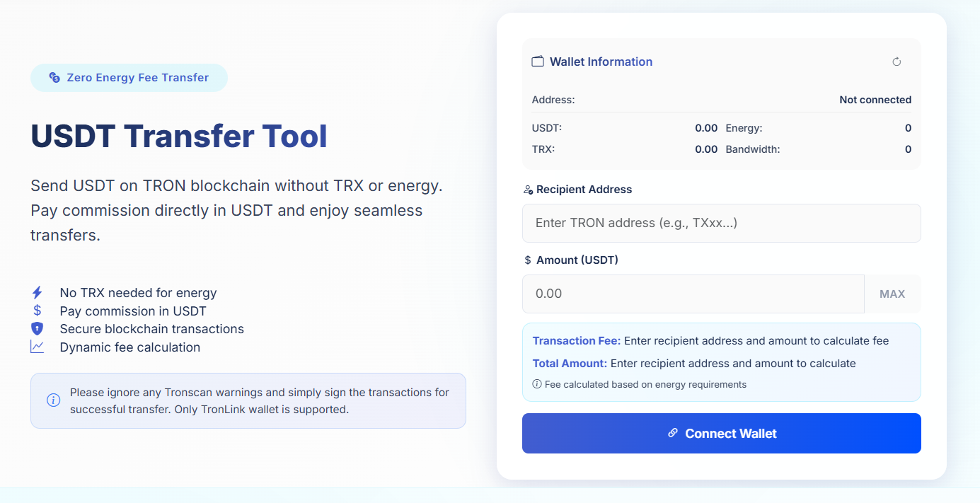The width and height of the screenshot is (980, 503).
Task: Refresh wallet information with the circular arrow icon
Action: click(897, 62)
